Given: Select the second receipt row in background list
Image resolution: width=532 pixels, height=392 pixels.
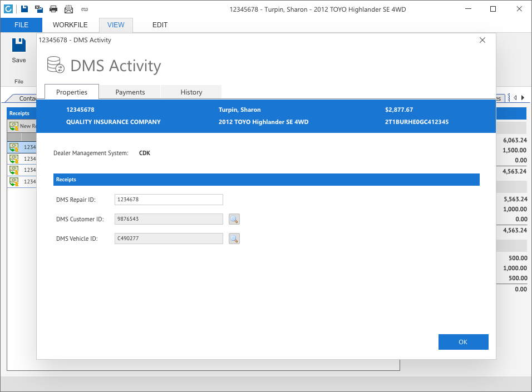Looking at the screenshot, I should [22, 158].
